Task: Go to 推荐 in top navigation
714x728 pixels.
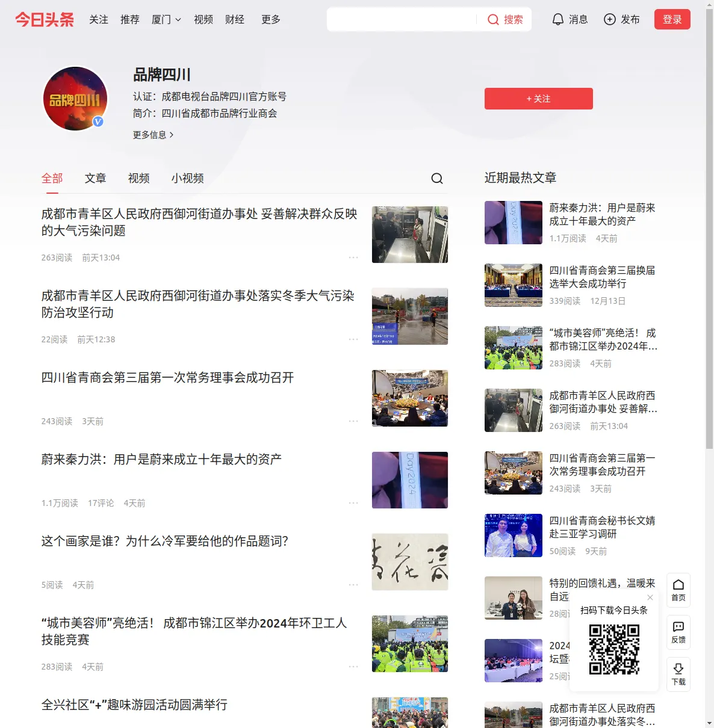Action: tap(130, 19)
